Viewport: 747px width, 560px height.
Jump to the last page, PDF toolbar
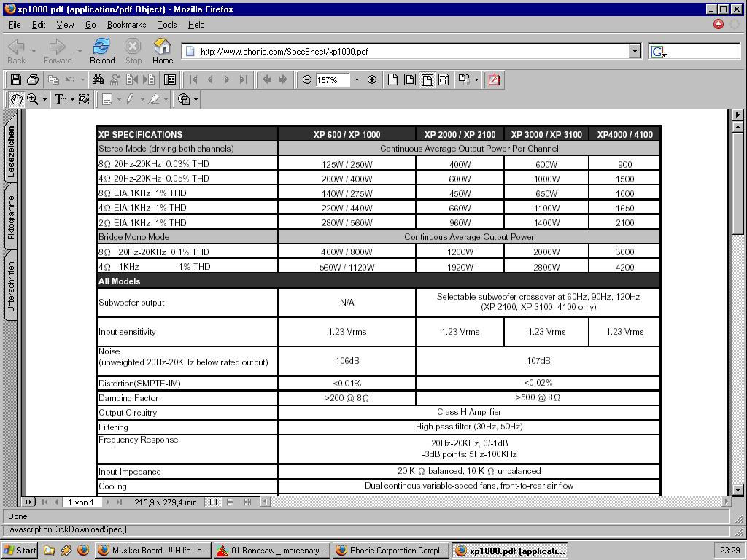(x=244, y=79)
